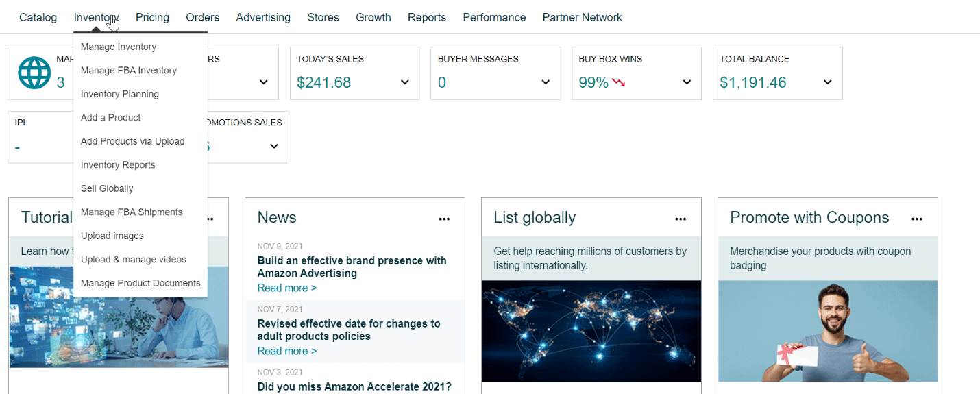Expand the Buy Box Wins chevron
This screenshot has width=980, height=394.
(x=687, y=82)
